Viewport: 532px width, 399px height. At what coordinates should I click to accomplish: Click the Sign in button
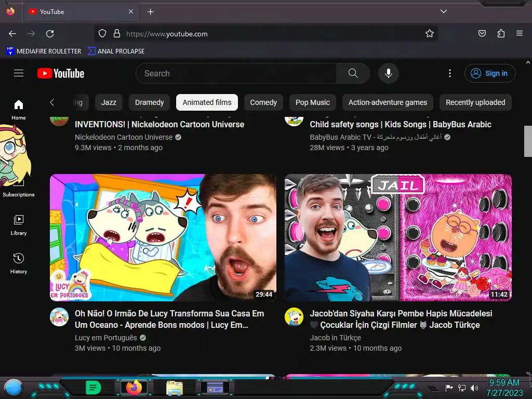pyautogui.click(x=490, y=73)
